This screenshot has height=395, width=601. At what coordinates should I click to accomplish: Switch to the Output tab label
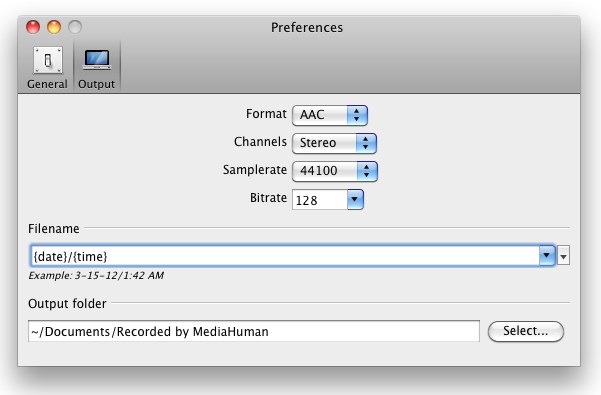[97, 84]
